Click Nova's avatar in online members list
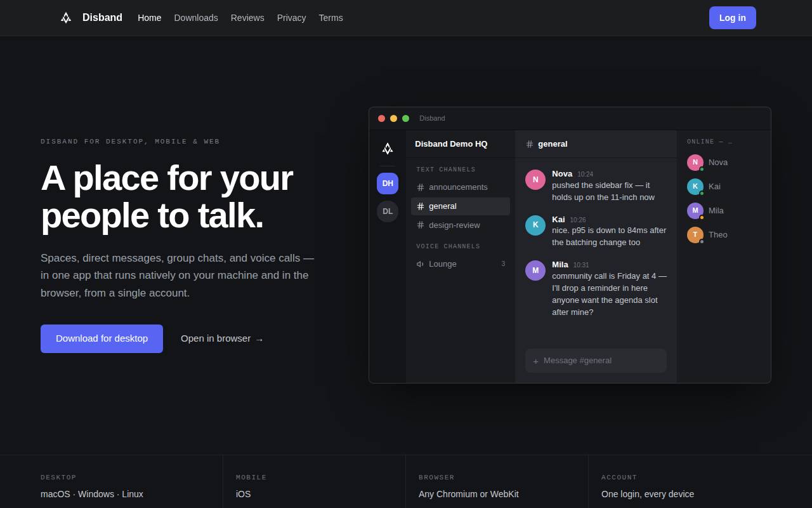The height and width of the screenshot is (508, 812). (x=695, y=163)
